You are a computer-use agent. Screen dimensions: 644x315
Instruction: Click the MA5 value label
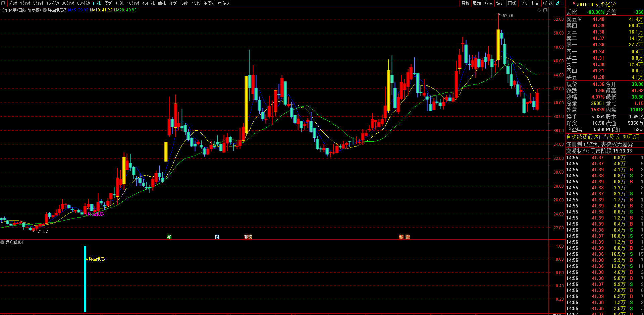[x=78, y=10]
